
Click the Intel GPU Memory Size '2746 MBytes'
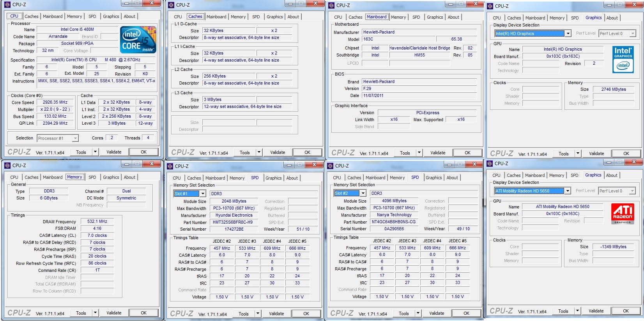coord(614,89)
